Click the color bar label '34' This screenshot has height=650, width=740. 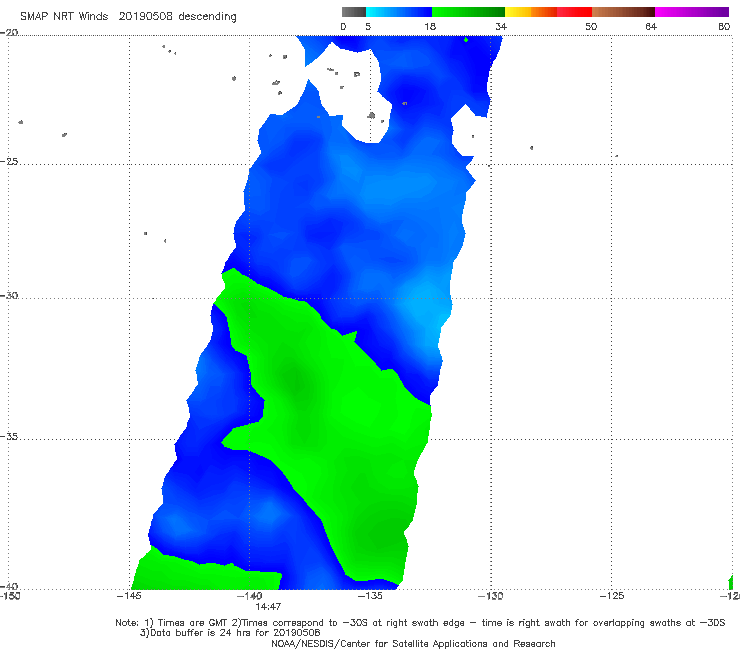(x=501, y=26)
